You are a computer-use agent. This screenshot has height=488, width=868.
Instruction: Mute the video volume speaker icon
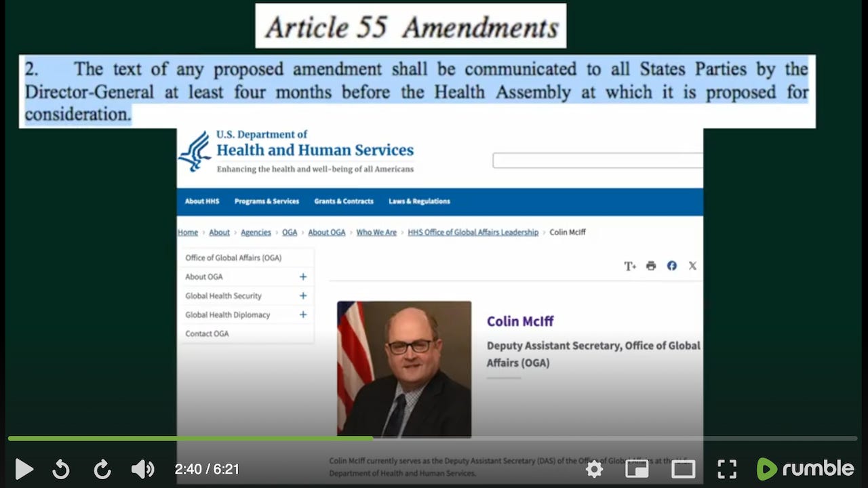click(x=142, y=468)
